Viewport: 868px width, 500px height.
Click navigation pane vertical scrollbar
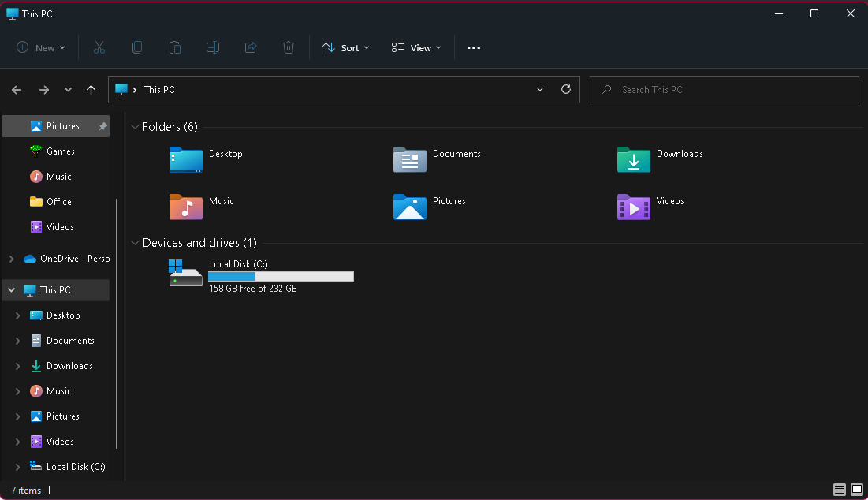[116, 324]
